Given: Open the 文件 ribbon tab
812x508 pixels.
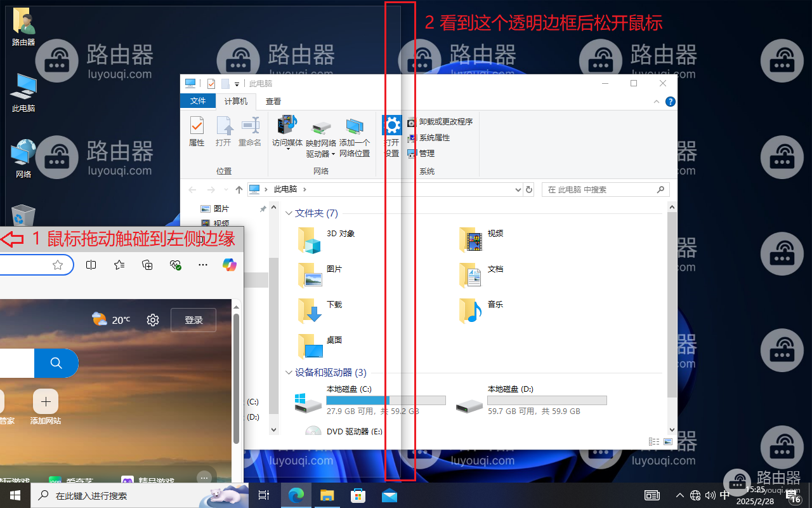Looking at the screenshot, I should (x=198, y=101).
